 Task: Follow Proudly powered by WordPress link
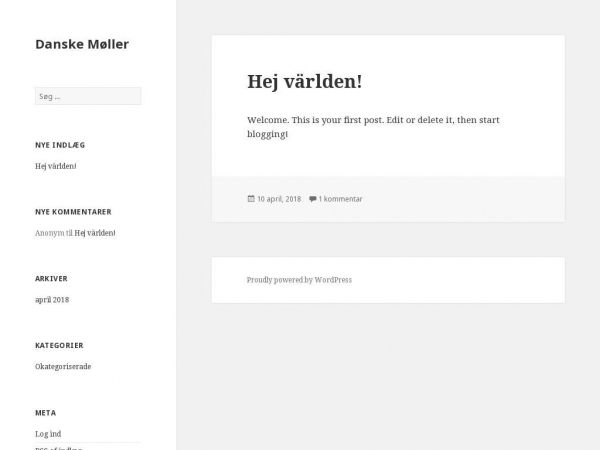coord(299,280)
